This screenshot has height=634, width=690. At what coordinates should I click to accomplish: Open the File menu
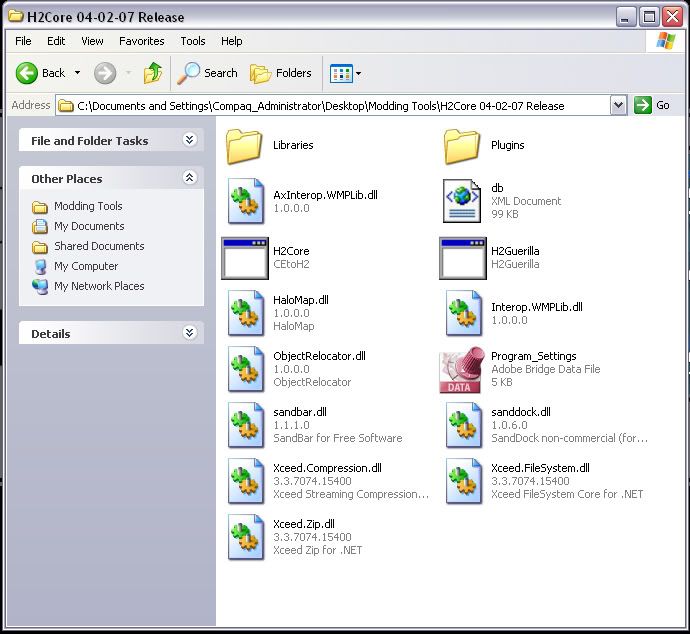coord(23,41)
